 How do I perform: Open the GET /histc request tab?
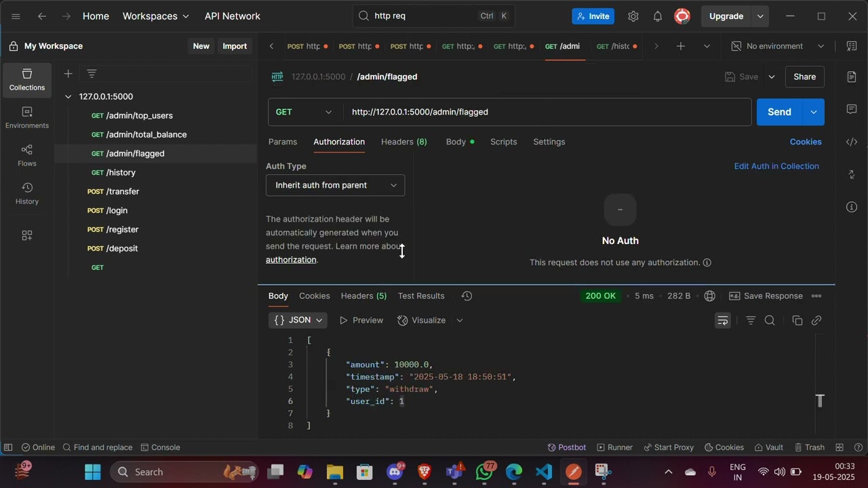coord(616,46)
